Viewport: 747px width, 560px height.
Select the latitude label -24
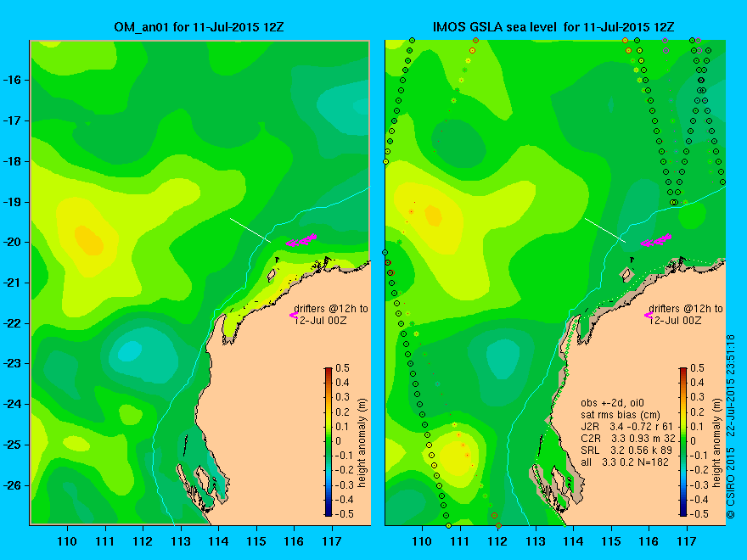[x=11, y=404]
